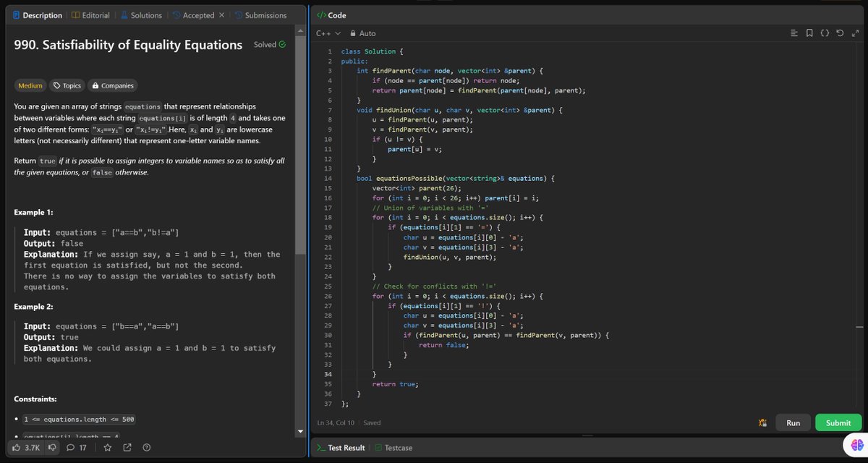The height and width of the screenshot is (463, 868).
Task: Click the 'Ln 34, Col 10' status text
Action: 336,422
